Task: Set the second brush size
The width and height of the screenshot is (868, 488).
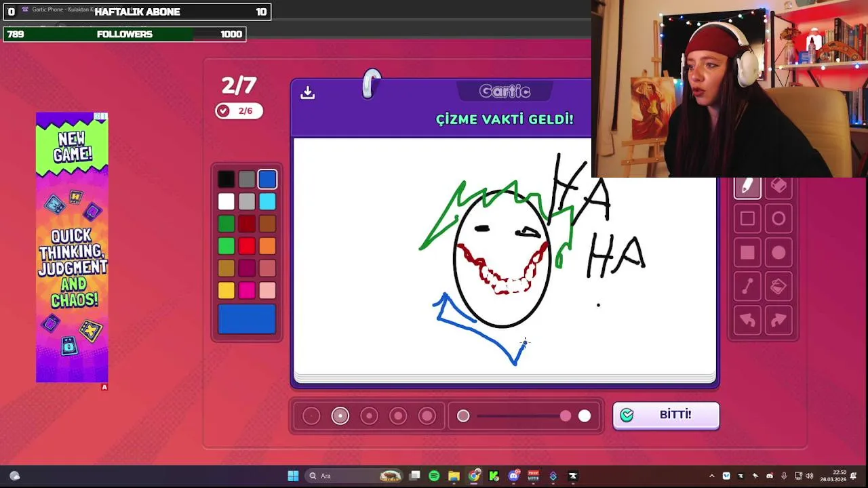Action: pyautogui.click(x=340, y=415)
